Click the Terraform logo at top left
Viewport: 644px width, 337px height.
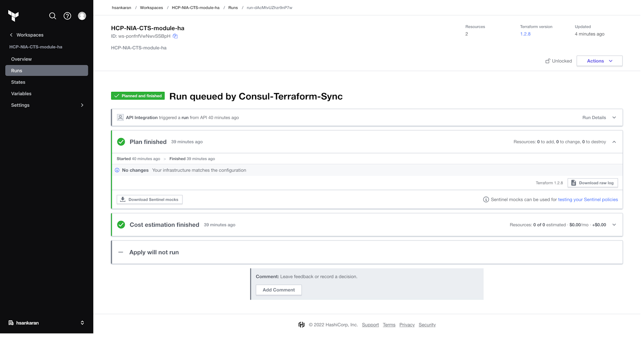point(14,15)
